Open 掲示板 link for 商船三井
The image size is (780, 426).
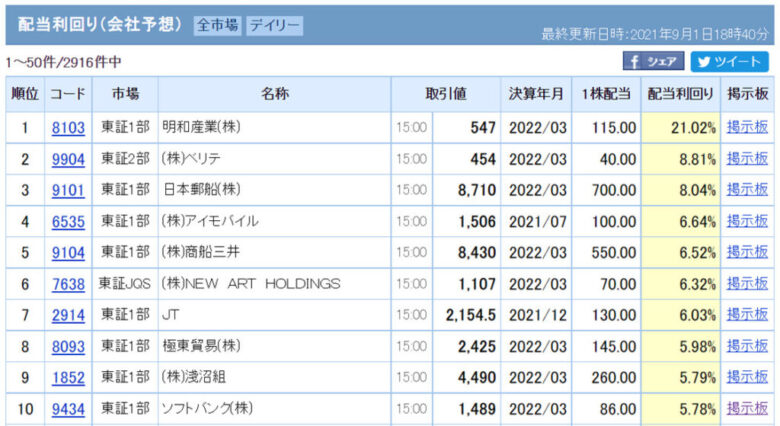pyautogui.click(x=747, y=252)
